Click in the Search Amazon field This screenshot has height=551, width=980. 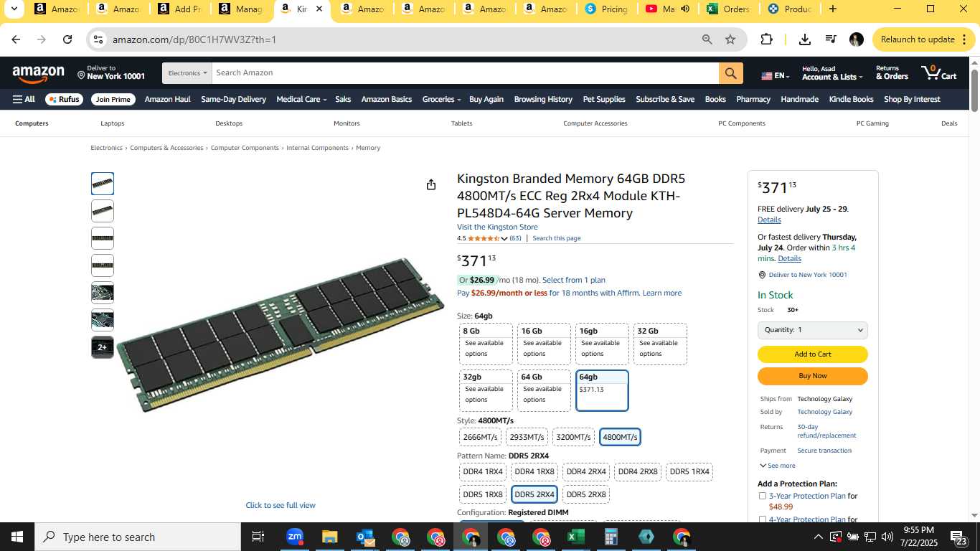(x=465, y=73)
